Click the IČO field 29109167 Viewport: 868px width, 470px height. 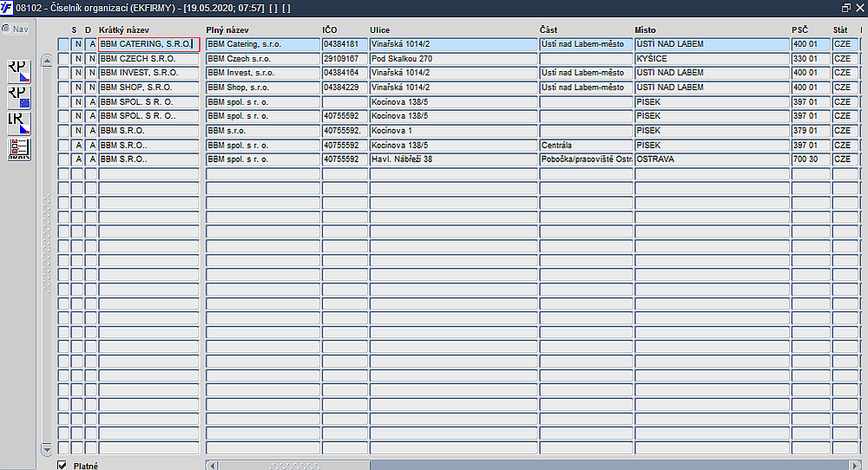click(x=345, y=59)
